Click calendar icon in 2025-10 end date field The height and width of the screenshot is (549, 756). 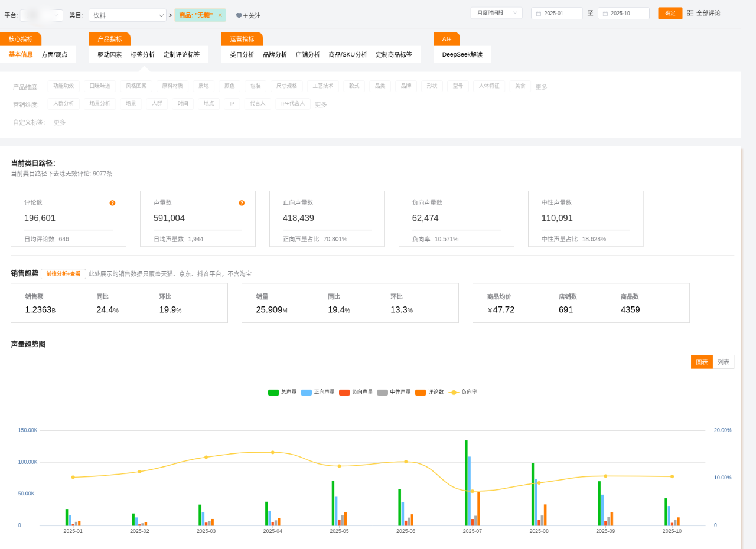tap(605, 14)
